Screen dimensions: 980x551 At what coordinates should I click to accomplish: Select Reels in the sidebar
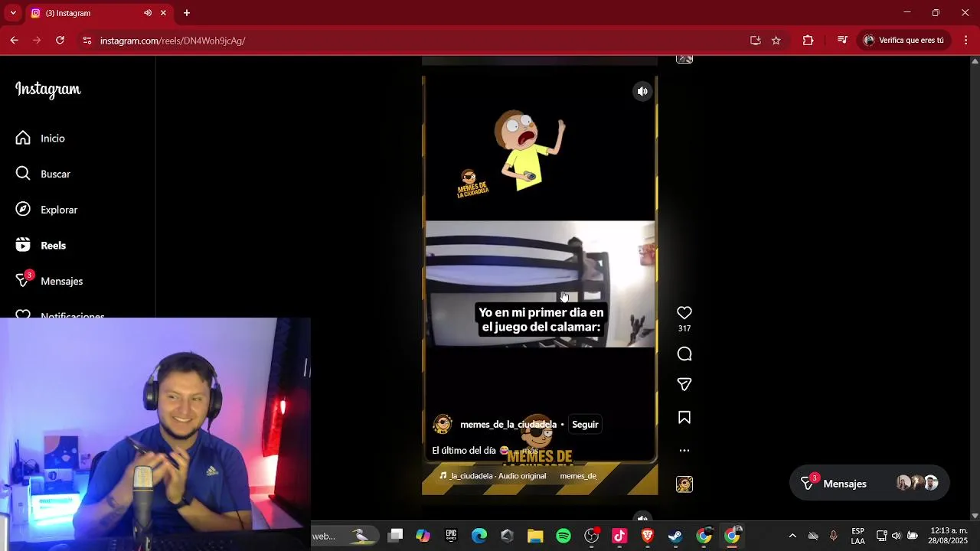point(41,246)
